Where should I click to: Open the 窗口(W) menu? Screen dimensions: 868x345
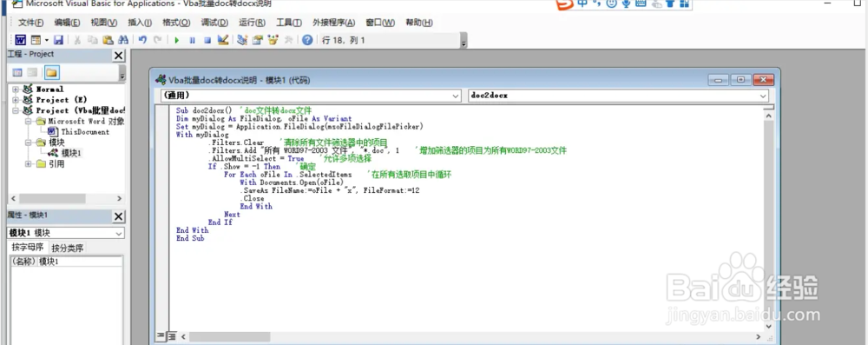point(380,23)
